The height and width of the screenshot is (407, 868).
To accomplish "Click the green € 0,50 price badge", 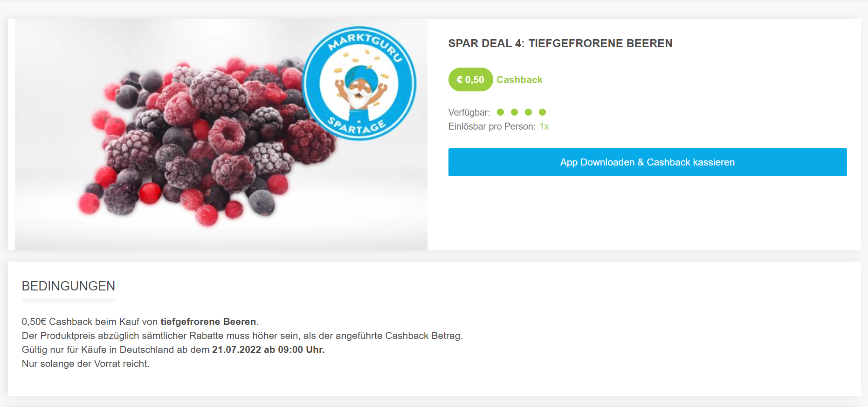I will (x=470, y=80).
